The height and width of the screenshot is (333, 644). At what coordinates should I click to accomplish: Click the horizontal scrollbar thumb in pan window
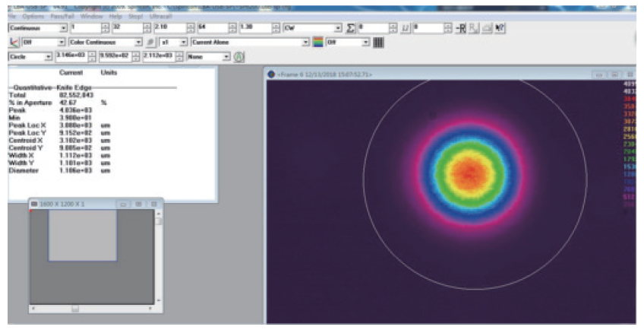click(75, 308)
